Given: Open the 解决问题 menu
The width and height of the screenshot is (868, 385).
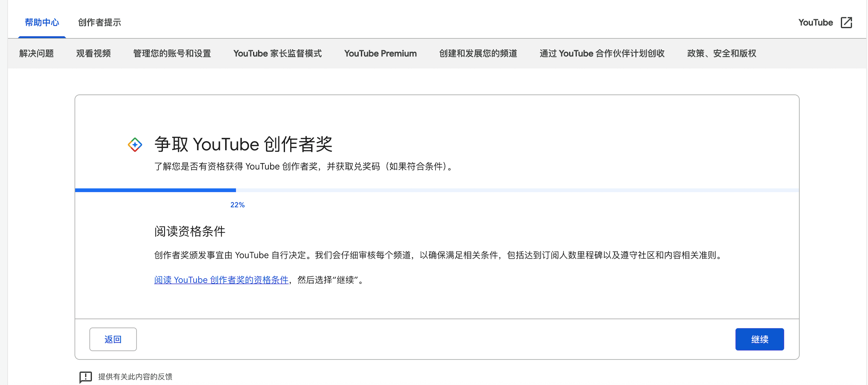Looking at the screenshot, I should 36,53.
